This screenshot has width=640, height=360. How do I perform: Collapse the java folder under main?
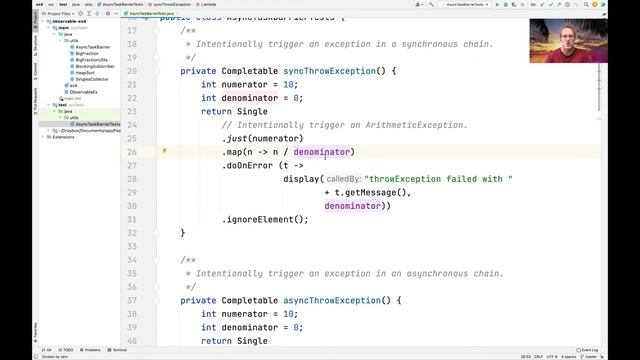(55, 34)
